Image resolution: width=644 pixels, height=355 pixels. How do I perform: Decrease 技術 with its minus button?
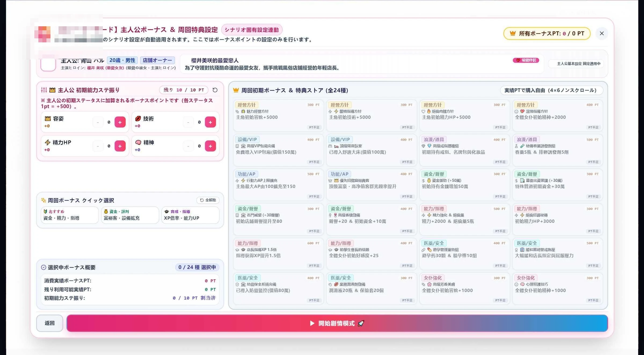(x=188, y=122)
